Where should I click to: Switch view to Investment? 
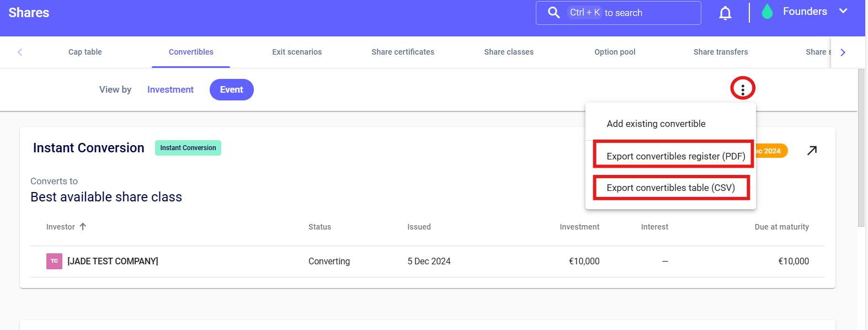point(170,90)
